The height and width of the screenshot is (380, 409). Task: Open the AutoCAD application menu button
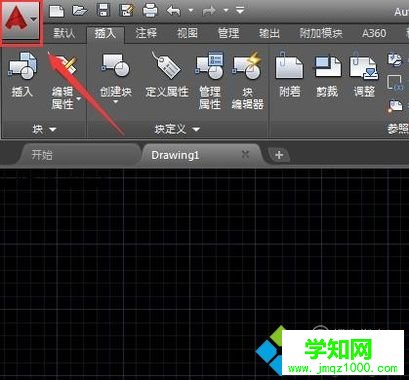(x=21, y=21)
